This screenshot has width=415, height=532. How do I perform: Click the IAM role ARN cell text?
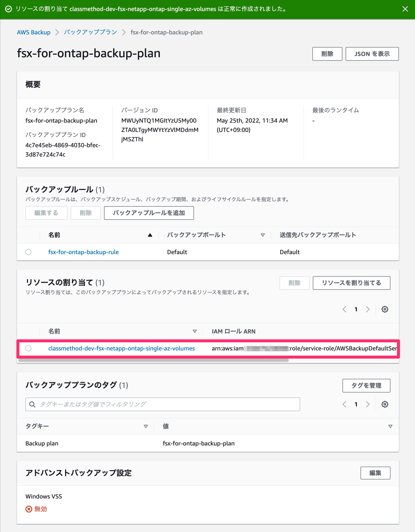point(304,348)
